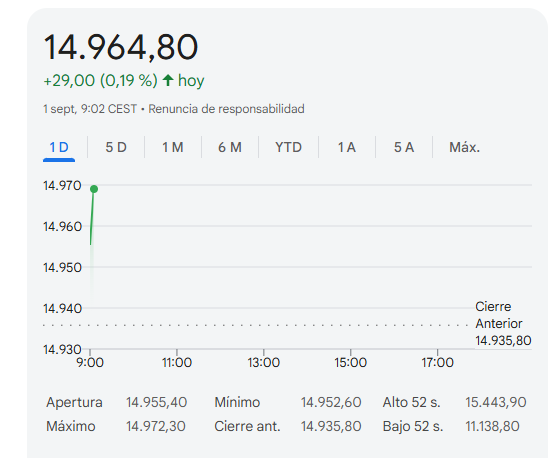The height and width of the screenshot is (458, 560).
Task: Click the Máximo value 14.972,30
Action: click(x=156, y=426)
